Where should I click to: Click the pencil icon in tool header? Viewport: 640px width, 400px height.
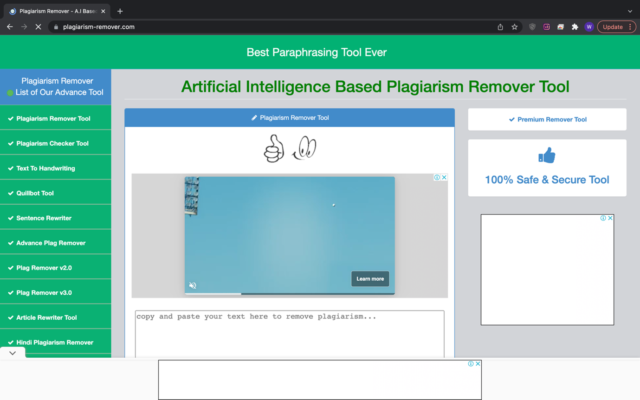tap(254, 118)
